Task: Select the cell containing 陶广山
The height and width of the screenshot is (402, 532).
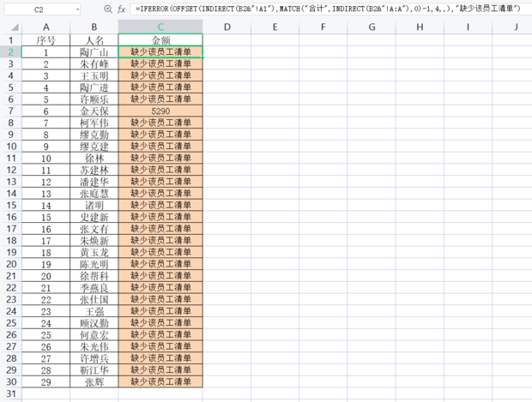Action: pos(94,52)
